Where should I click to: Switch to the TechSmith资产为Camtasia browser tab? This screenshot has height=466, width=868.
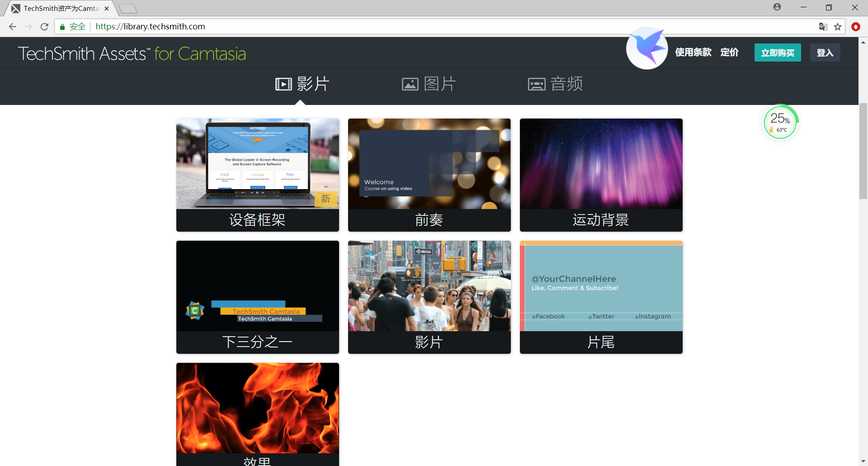click(x=59, y=8)
